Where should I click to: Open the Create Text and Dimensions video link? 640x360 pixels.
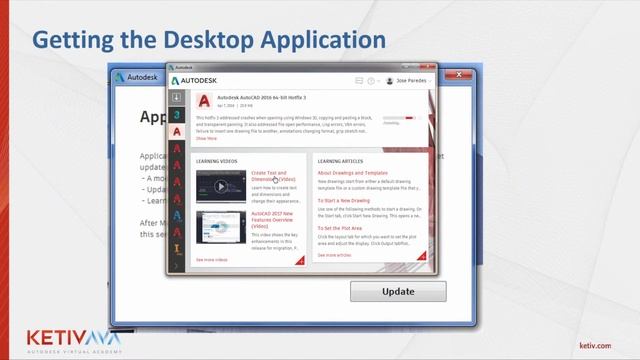point(273,176)
